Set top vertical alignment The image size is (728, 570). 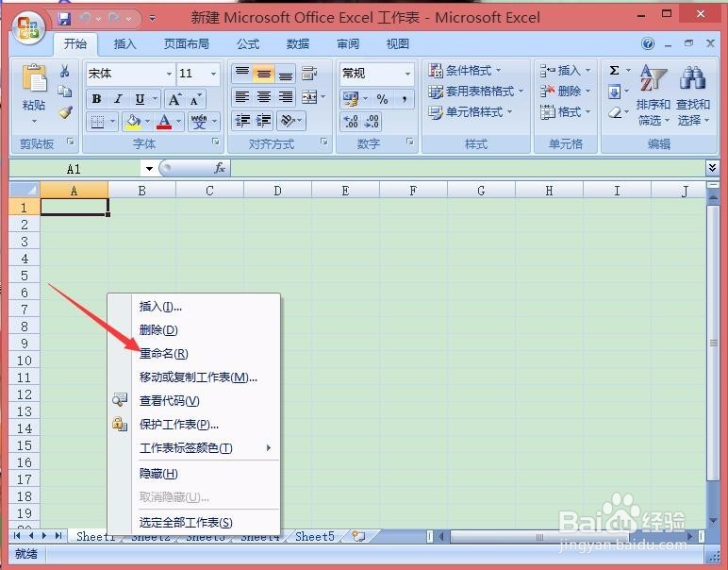[x=242, y=74]
